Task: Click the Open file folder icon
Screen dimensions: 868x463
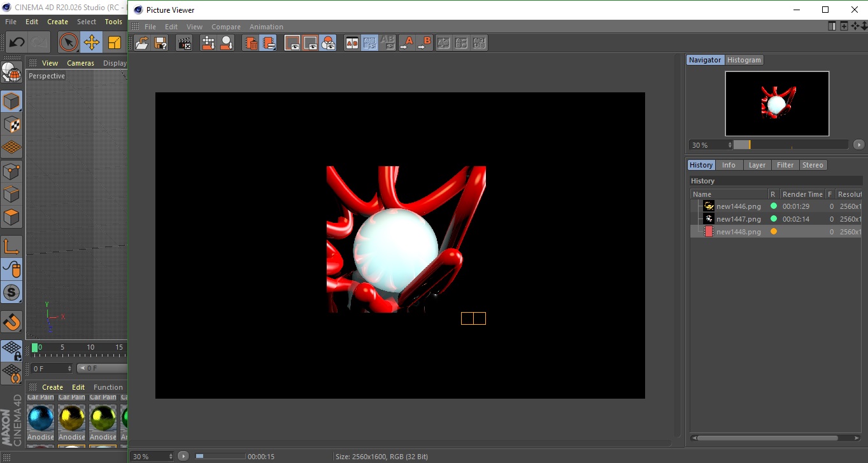Action: tap(143, 43)
